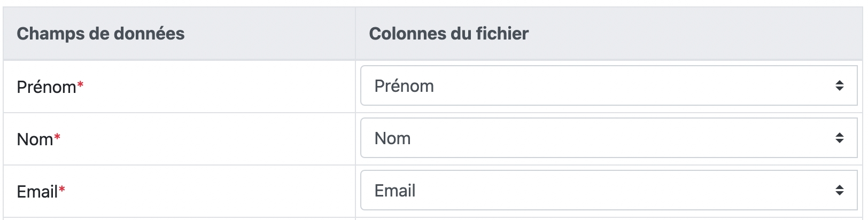
Task: Open the Prénom file column dropdown
Action: [x=608, y=86]
